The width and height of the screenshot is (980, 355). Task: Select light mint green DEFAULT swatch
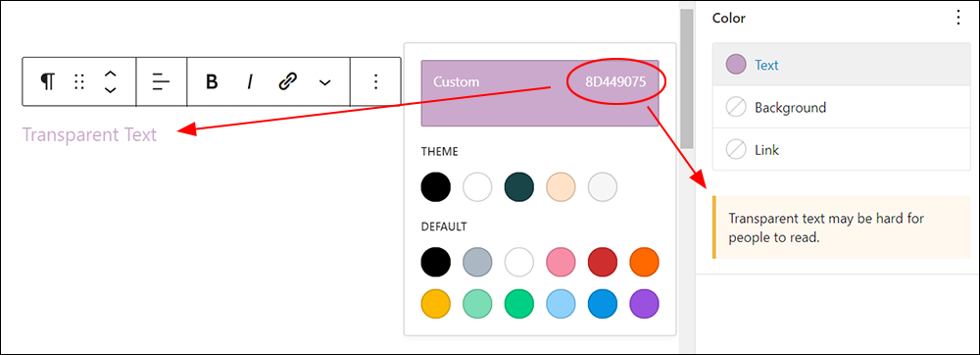[x=477, y=304]
